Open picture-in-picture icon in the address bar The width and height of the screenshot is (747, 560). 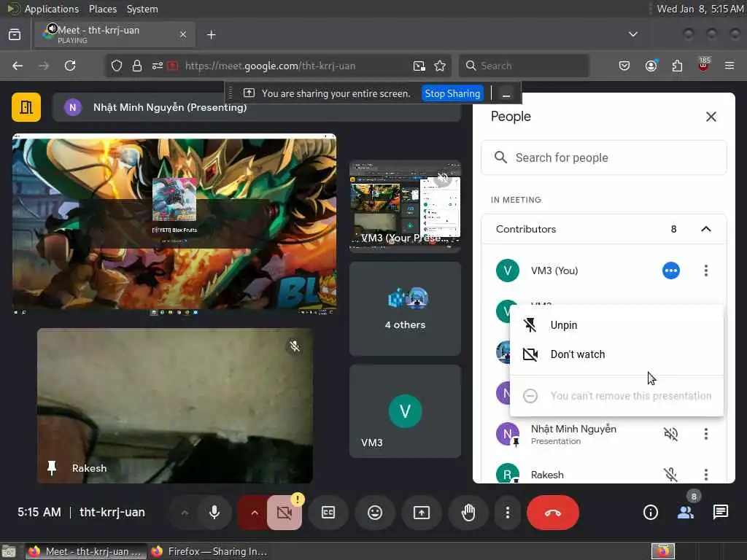419,66
